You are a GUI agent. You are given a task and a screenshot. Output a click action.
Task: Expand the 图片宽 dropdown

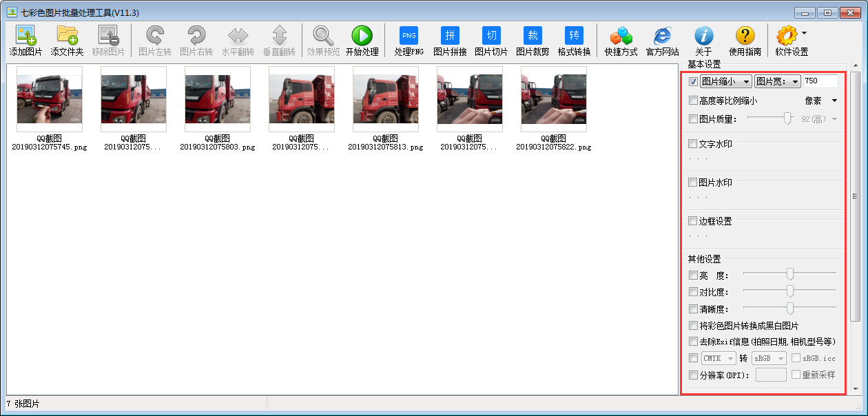pyautogui.click(x=778, y=81)
